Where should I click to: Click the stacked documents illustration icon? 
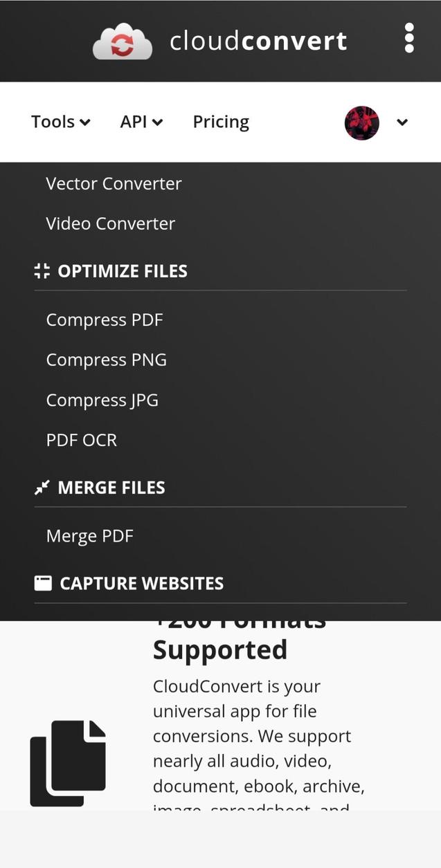point(68,763)
